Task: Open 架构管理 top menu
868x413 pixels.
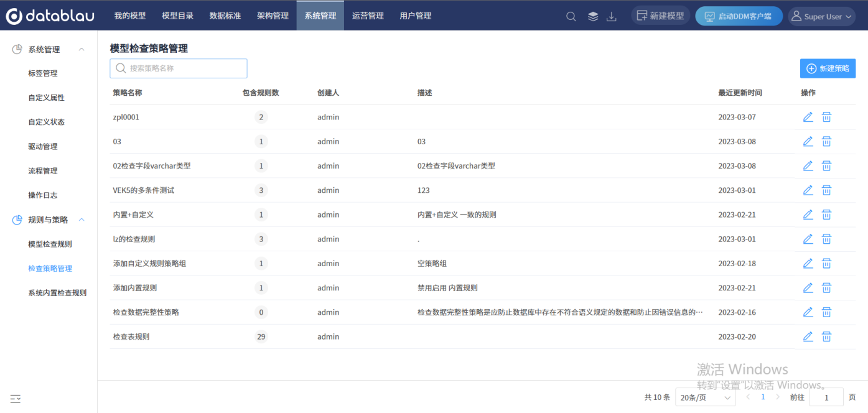Action: pyautogui.click(x=273, y=16)
